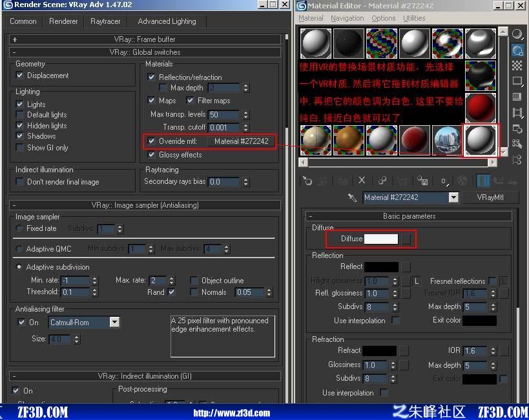This screenshot has height=420, width=529.
Task: Open the Catmull-Rom filter dropdown
Action: click(115, 322)
